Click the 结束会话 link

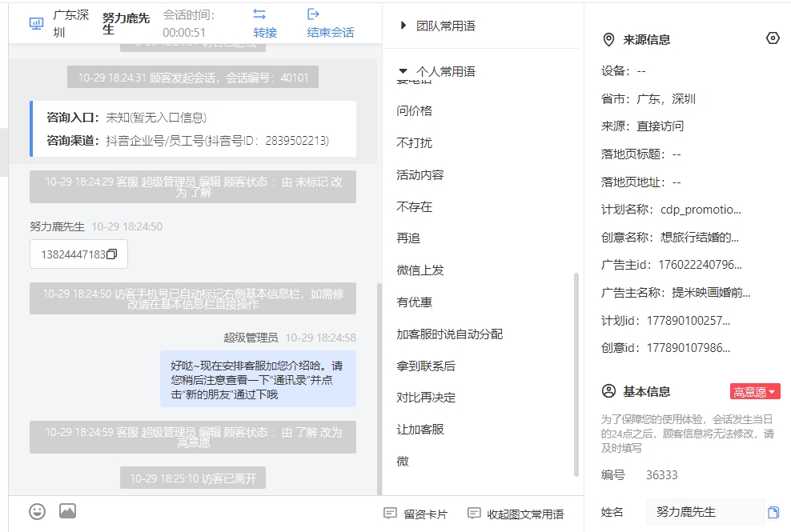331,32
